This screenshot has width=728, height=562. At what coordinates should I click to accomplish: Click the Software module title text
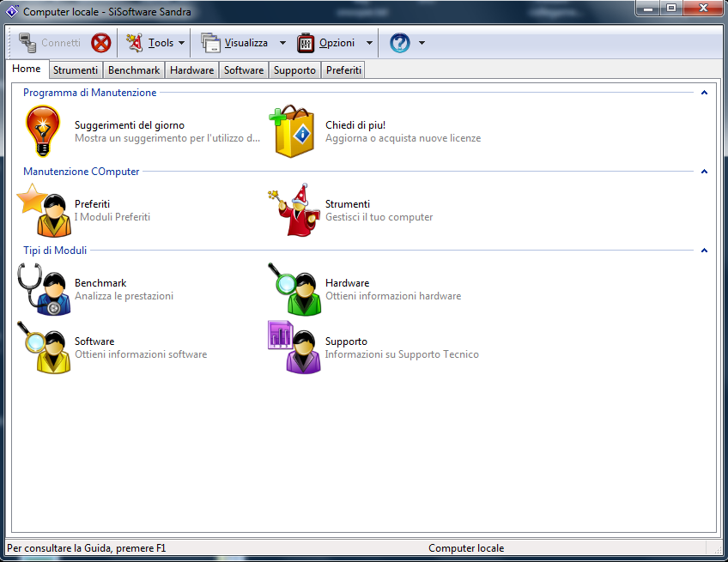click(94, 341)
